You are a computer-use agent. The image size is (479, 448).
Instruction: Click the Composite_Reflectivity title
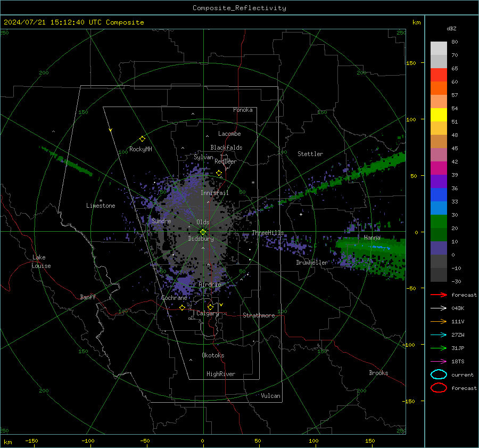[240, 8]
